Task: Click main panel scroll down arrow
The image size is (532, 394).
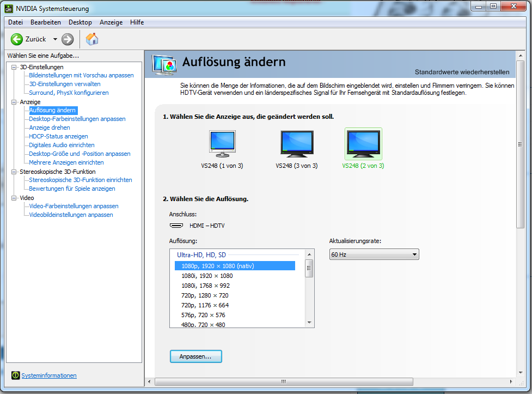Action: point(521,373)
